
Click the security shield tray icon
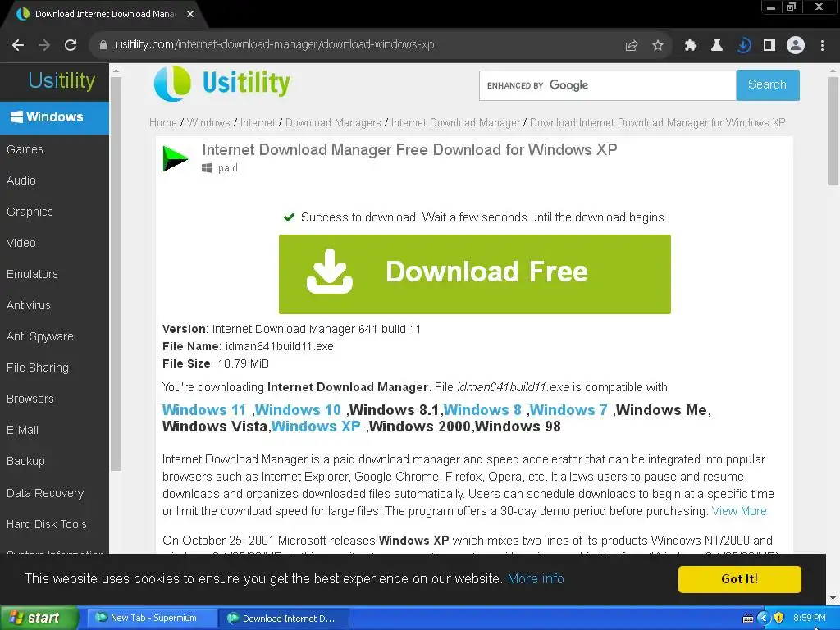[779, 619]
